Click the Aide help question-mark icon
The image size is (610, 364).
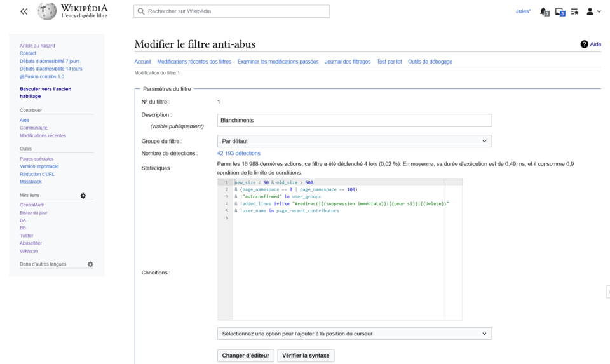pyautogui.click(x=584, y=44)
